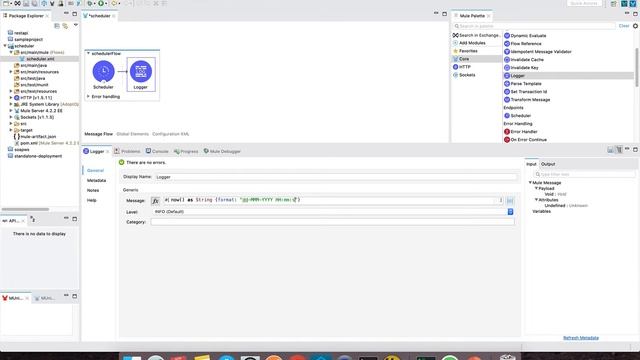The width and height of the screenshot is (640, 360).
Task: Click Collapse All in Package Explorer
Action: point(57,26)
